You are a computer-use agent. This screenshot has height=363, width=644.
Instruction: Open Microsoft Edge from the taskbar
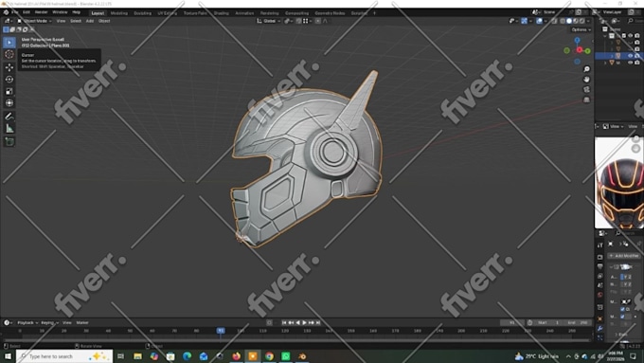click(187, 356)
